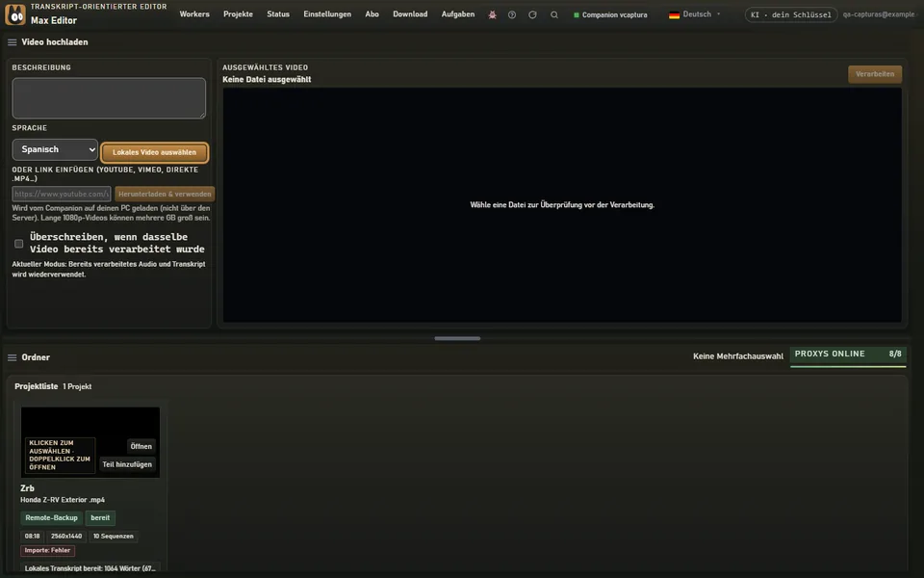924x578 pixels.
Task: Click the bereit status badge
Action: [100, 518]
